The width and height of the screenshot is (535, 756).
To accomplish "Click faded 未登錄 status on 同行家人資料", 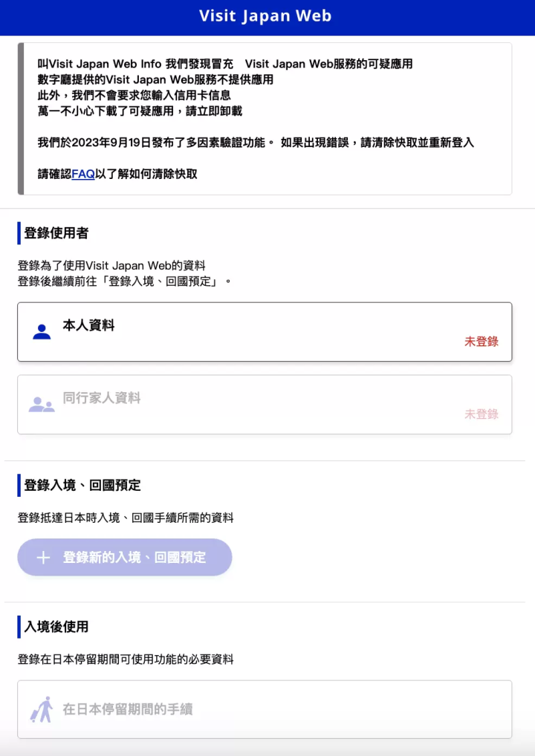I will click(481, 414).
